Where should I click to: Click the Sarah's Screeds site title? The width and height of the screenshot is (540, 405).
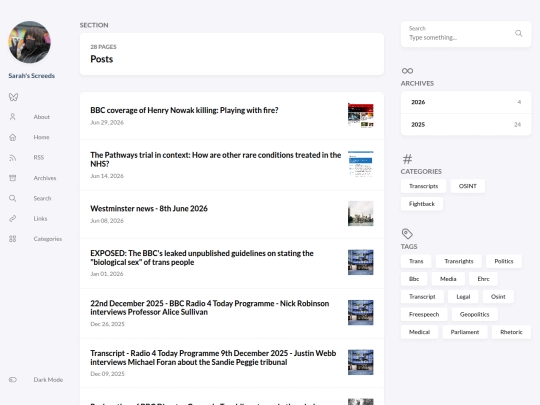pyautogui.click(x=32, y=75)
